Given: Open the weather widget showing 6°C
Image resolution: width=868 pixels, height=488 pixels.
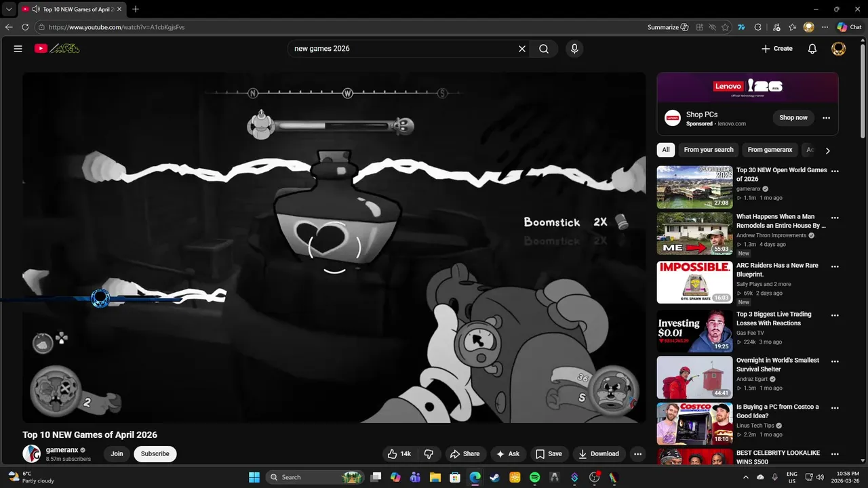Looking at the screenshot, I should 33,477.
